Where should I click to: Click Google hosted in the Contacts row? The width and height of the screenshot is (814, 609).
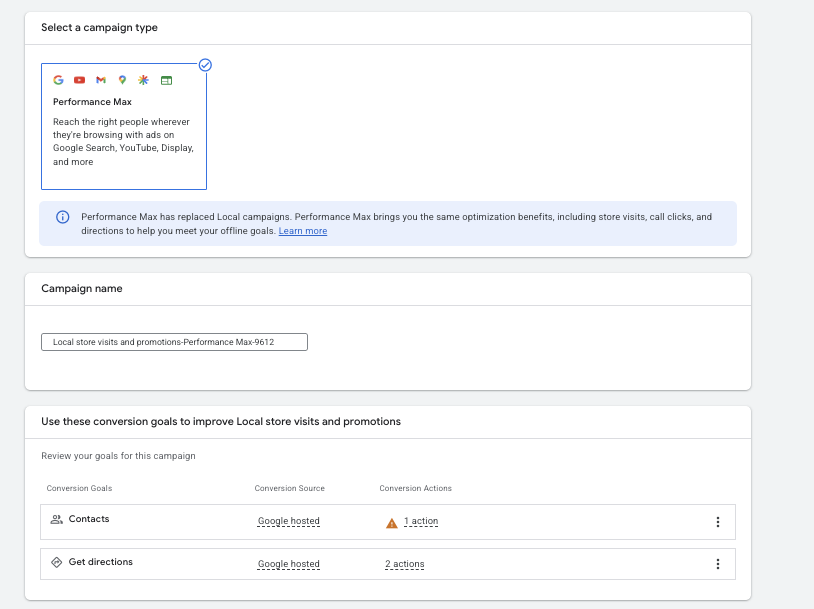click(x=289, y=521)
